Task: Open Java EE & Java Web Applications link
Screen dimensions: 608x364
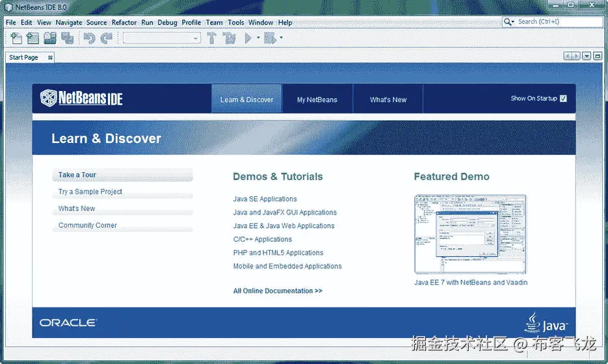Action: (284, 226)
